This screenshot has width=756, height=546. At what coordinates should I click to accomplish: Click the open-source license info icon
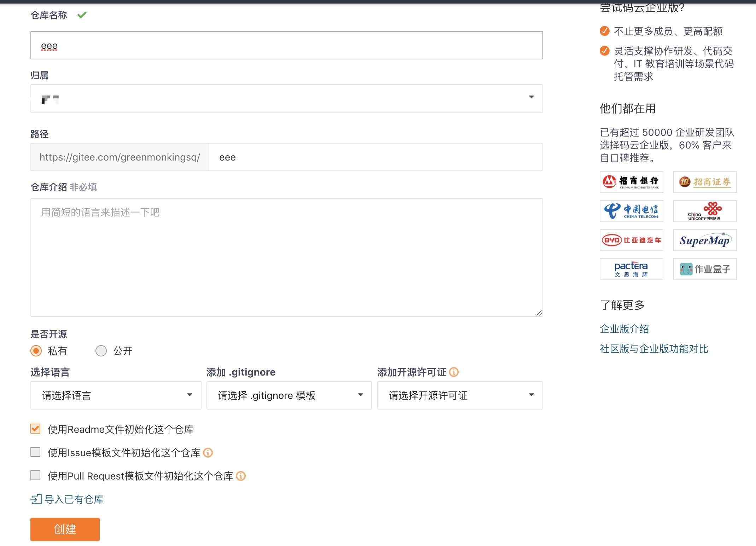[454, 372]
